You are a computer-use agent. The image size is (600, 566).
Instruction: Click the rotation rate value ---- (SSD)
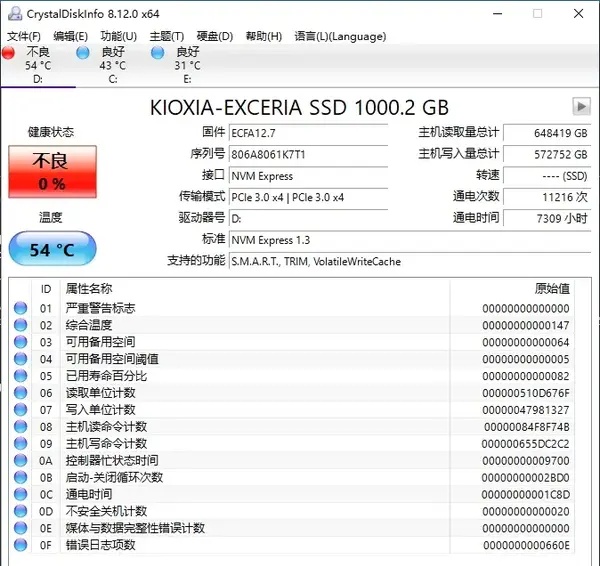tap(547, 176)
